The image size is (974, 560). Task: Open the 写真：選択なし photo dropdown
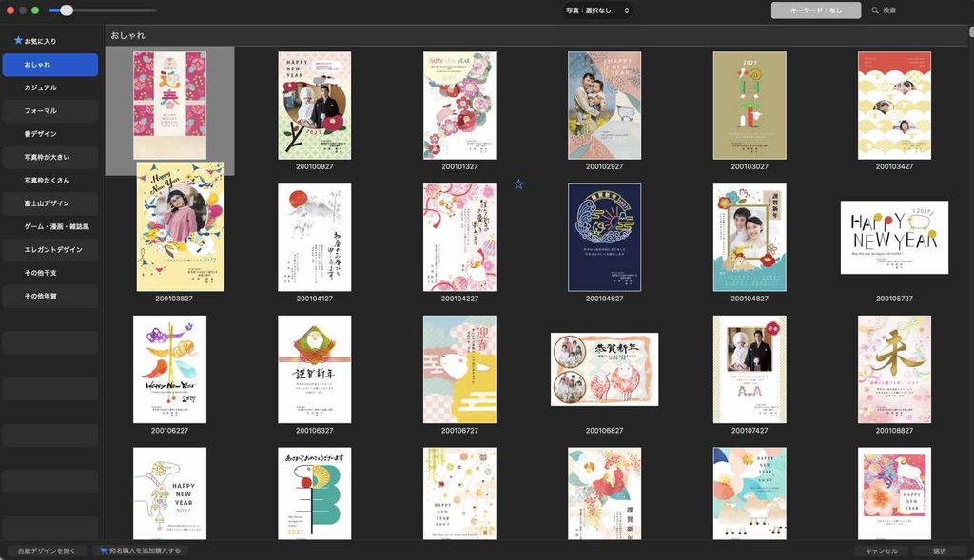click(597, 10)
